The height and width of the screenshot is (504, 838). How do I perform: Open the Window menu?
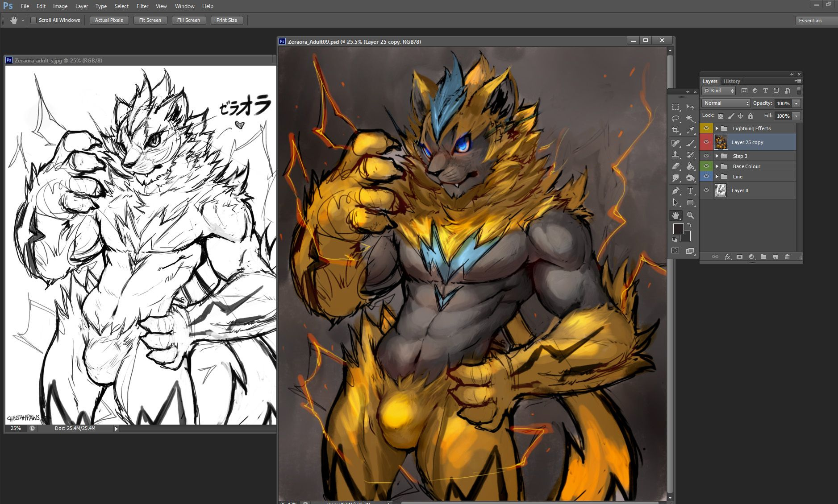coord(185,6)
